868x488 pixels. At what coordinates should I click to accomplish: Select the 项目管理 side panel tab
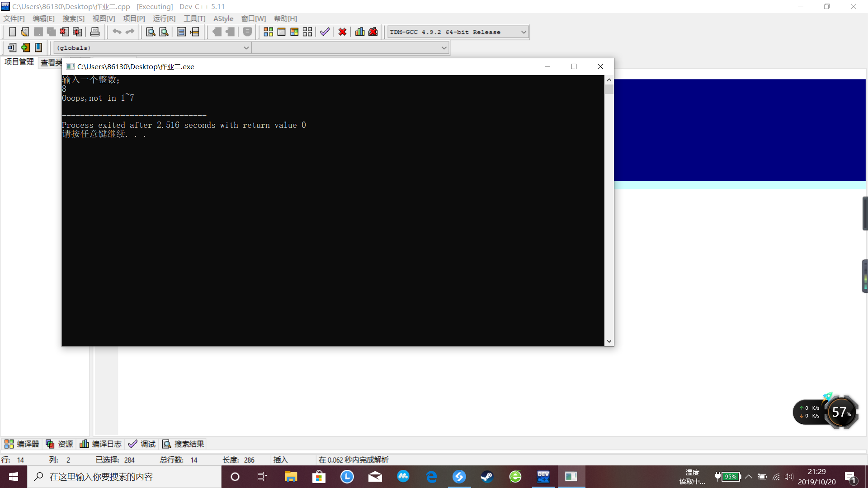[19, 62]
